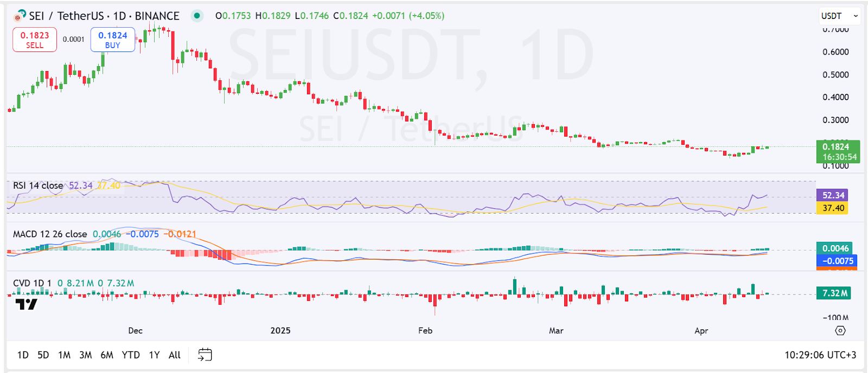
Task: Click the 0.4000 price axis label
Action: tap(835, 97)
